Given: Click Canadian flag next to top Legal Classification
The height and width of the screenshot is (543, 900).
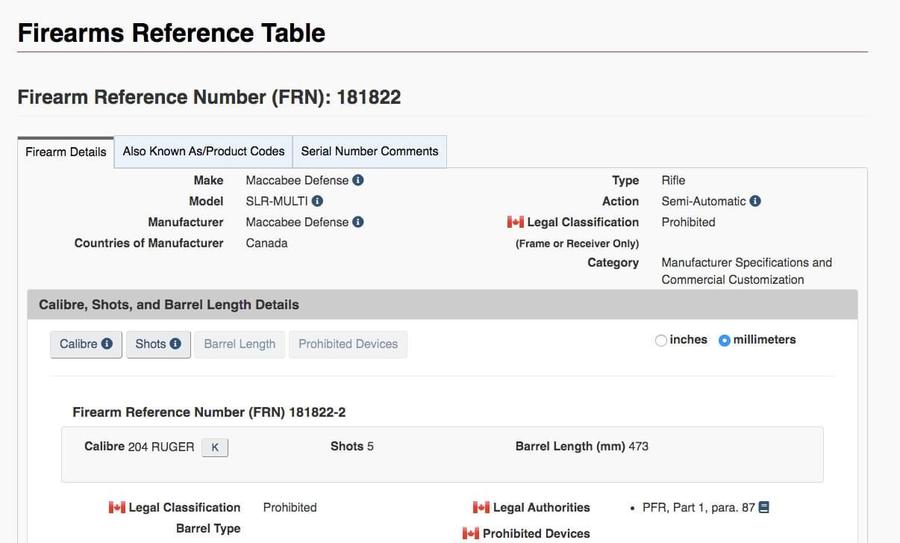Looking at the screenshot, I should [515, 222].
